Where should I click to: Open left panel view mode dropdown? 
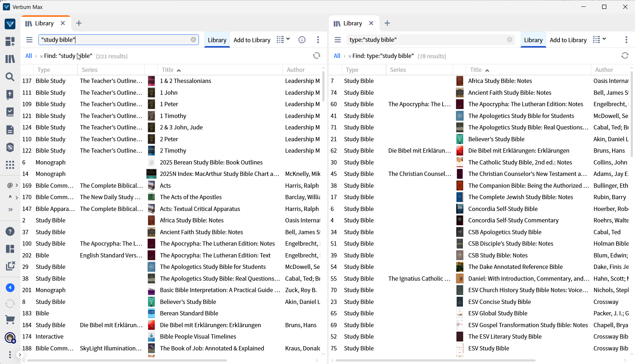(x=283, y=39)
